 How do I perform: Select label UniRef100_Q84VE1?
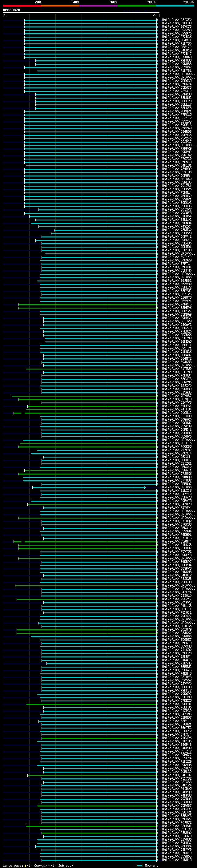point(177,40)
